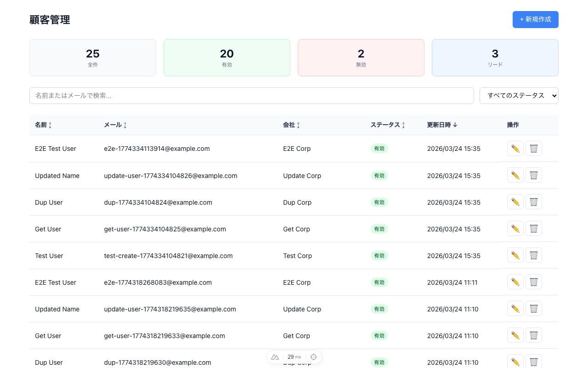Screen dimensions: 588x368
Task: Sort the table by メール column
Action: [115, 125]
